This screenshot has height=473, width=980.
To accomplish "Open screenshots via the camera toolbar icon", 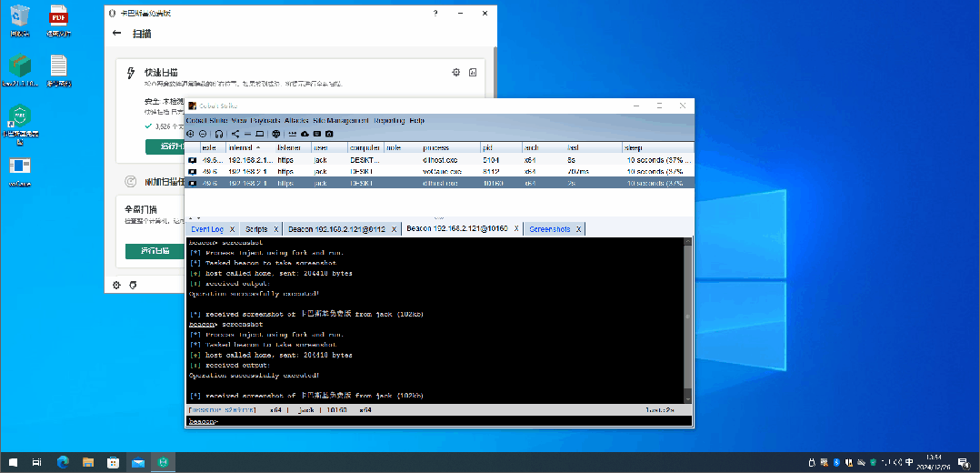I will pos(329,134).
